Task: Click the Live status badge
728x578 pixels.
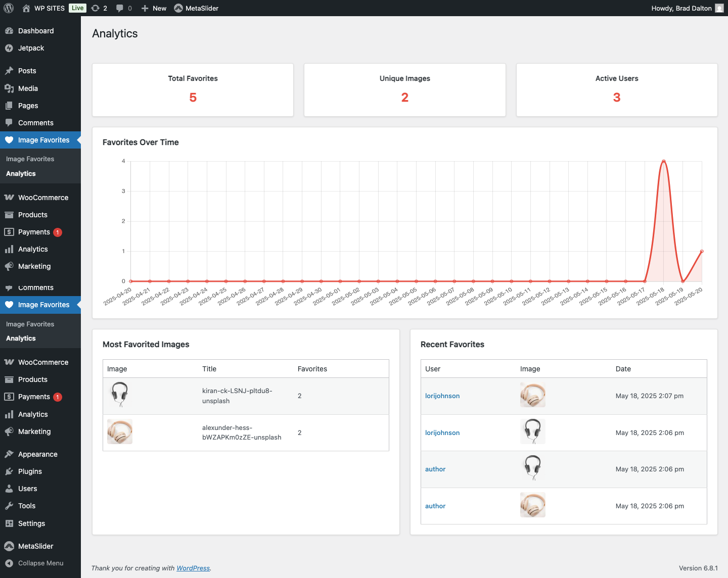Action: [x=77, y=8]
